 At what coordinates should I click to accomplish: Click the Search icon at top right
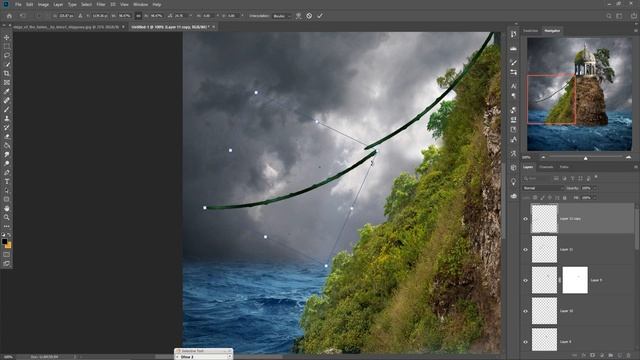coord(609,16)
